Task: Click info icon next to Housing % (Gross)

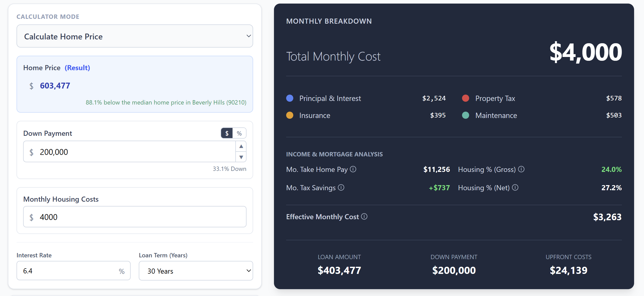Action: [521, 169]
